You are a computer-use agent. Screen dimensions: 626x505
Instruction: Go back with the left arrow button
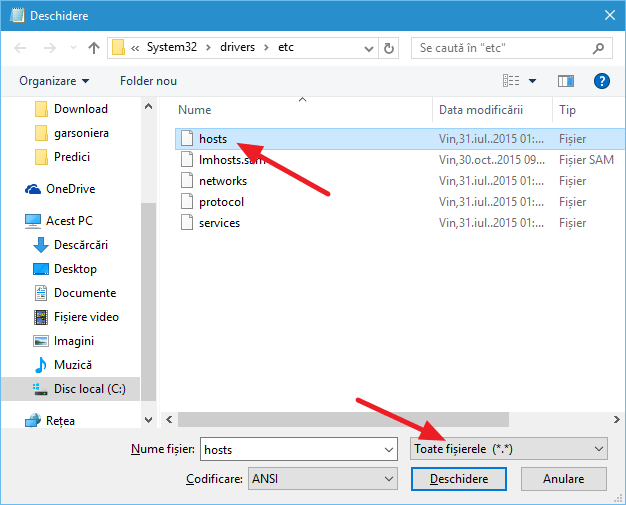point(20,48)
